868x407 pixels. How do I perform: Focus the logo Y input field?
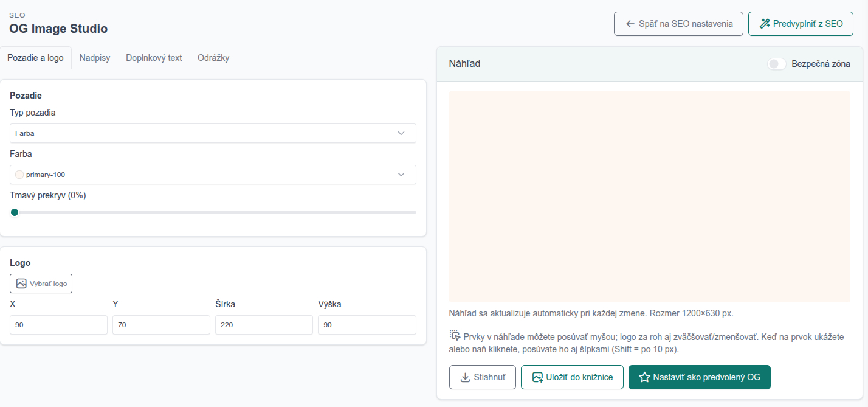[x=161, y=325]
